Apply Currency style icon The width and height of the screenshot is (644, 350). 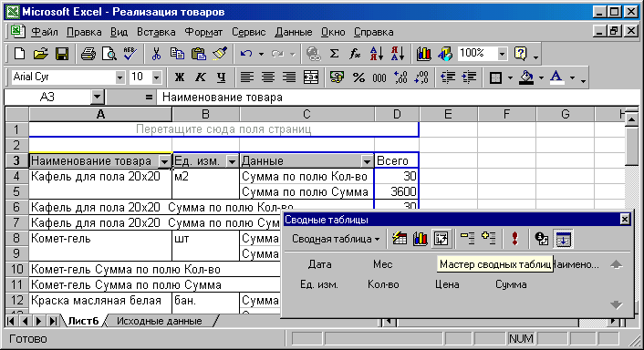point(337,77)
